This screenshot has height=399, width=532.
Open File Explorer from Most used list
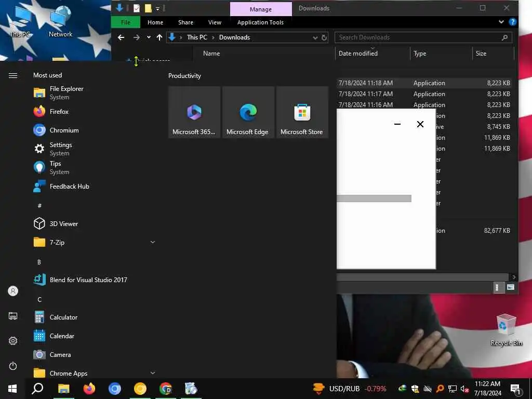pos(94,92)
